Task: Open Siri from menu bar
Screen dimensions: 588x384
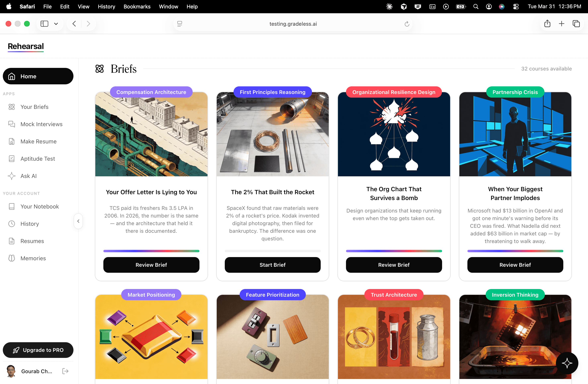Action: pyautogui.click(x=502, y=7)
